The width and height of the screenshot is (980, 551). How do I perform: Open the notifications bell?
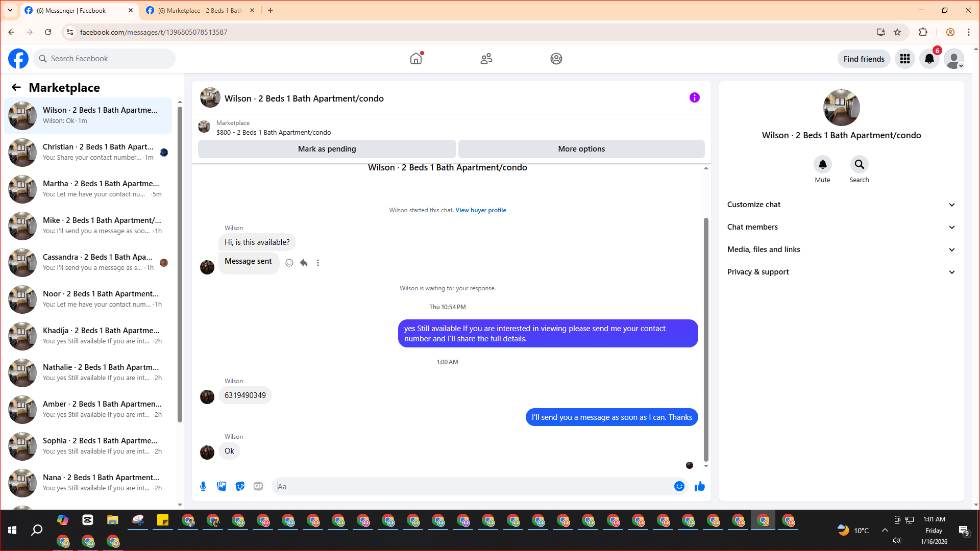[929, 59]
